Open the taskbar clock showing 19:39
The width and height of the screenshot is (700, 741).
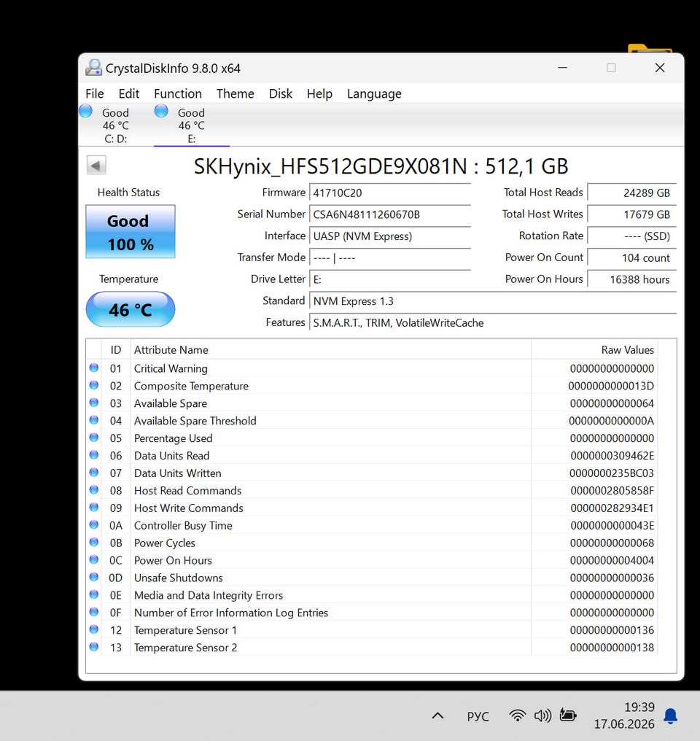[624, 715]
